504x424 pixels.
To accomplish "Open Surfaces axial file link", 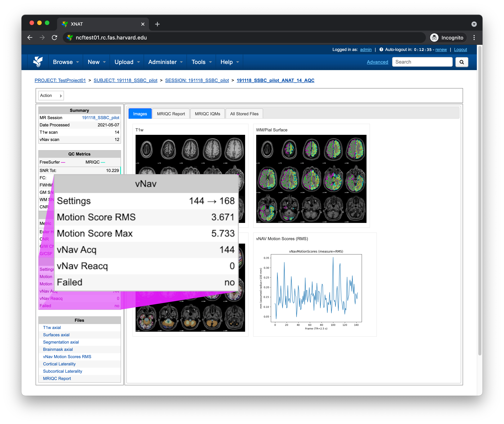I will tap(56, 335).
